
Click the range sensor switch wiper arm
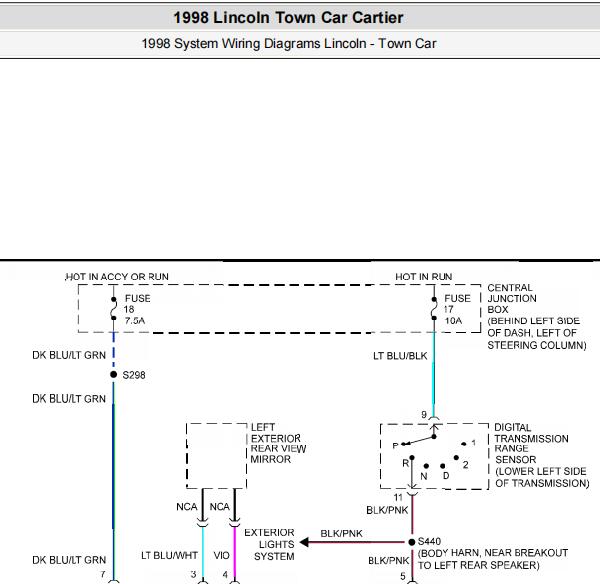point(418,440)
